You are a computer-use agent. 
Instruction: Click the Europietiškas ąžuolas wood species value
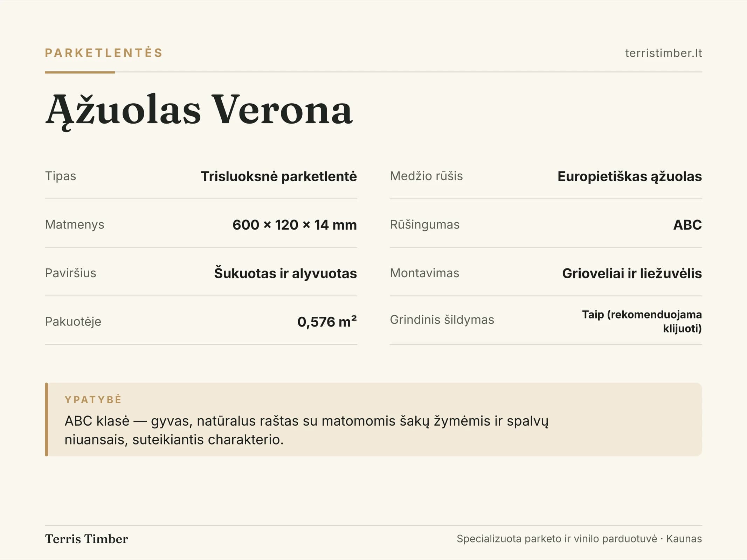[630, 176]
